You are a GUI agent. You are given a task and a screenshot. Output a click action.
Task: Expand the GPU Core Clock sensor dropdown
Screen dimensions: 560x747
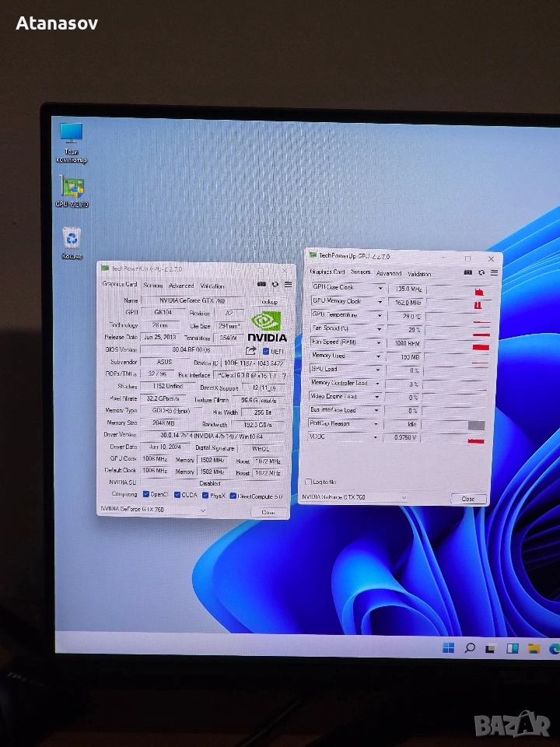click(380, 288)
